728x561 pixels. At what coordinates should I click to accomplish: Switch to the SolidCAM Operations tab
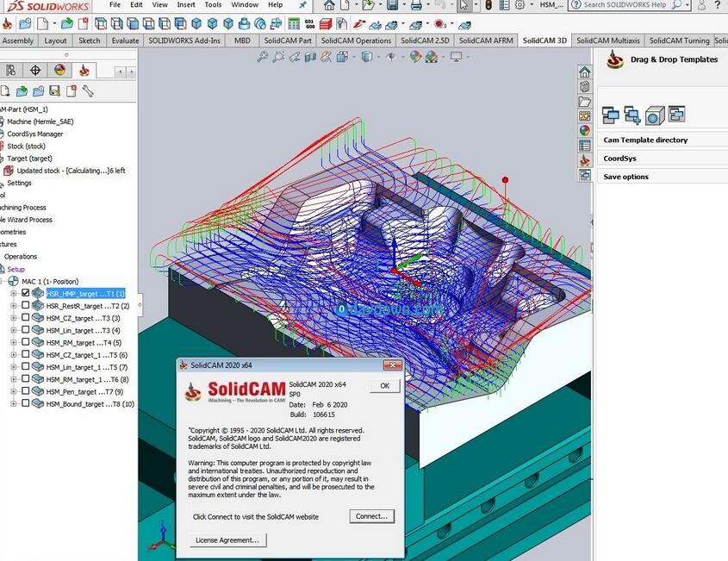click(356, 41)
